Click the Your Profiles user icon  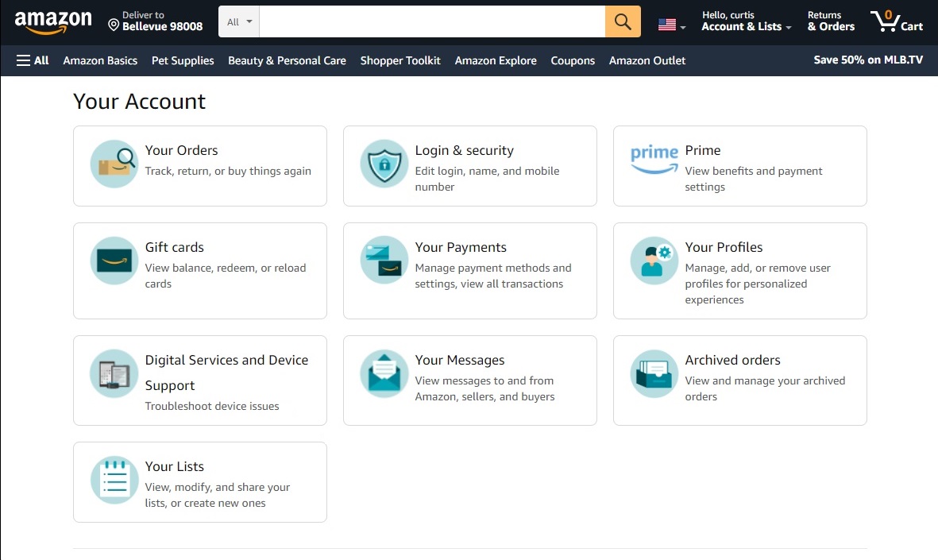(654, 260)
